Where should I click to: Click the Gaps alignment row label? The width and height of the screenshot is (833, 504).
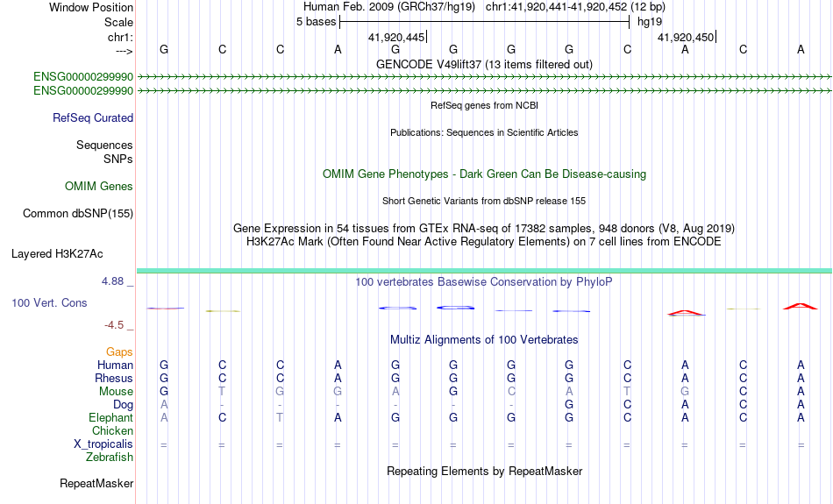click(x=119, y=352)
